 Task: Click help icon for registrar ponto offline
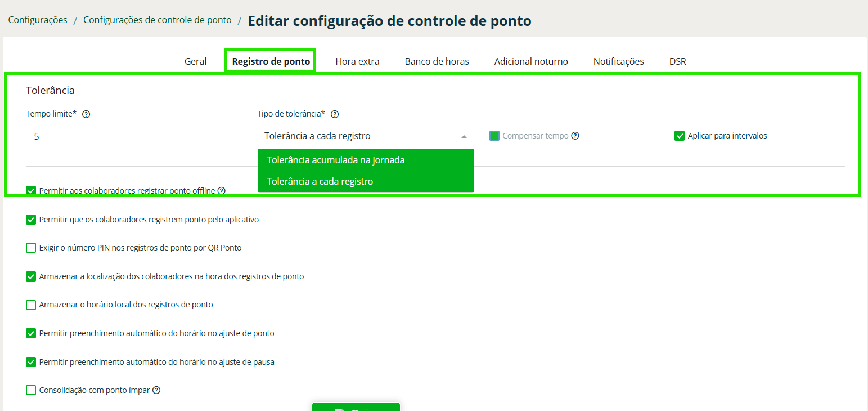click(222, 191)
